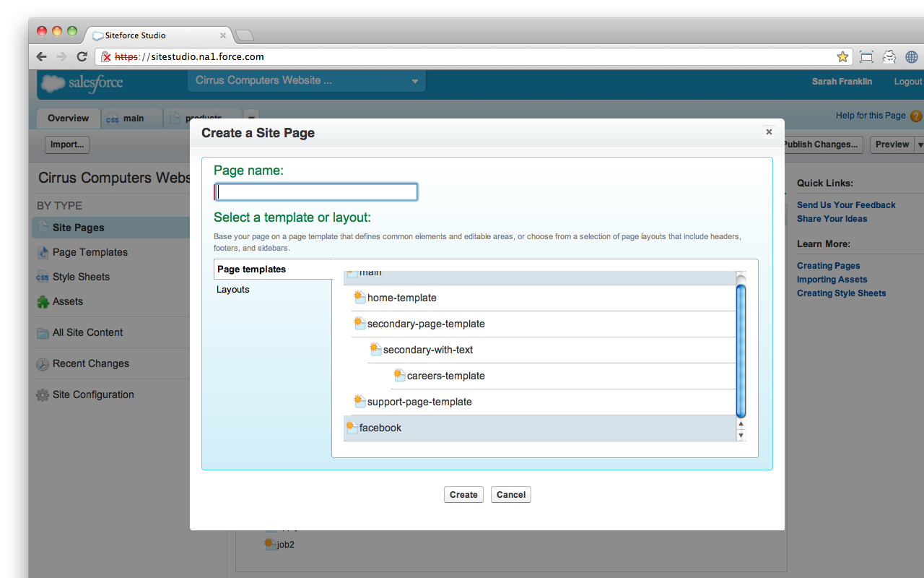Screen dimensions: 924x578
Task: Click the Cancel button
Action: (511, 495)
